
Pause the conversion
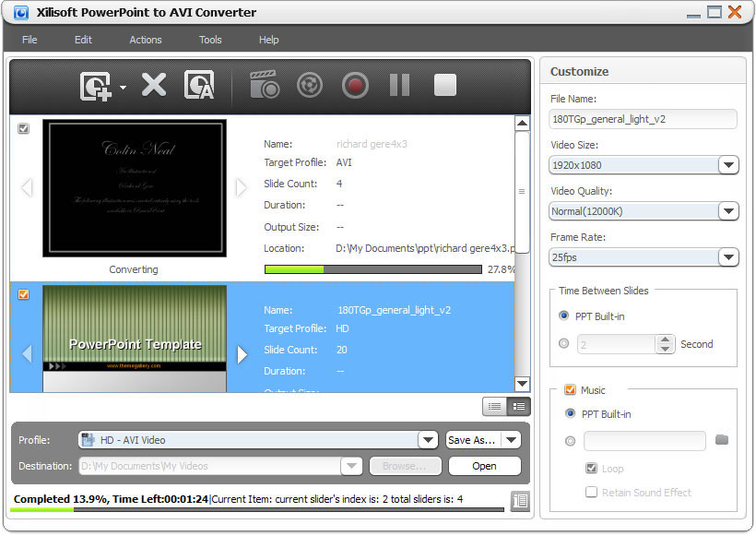tap(399, 86)
